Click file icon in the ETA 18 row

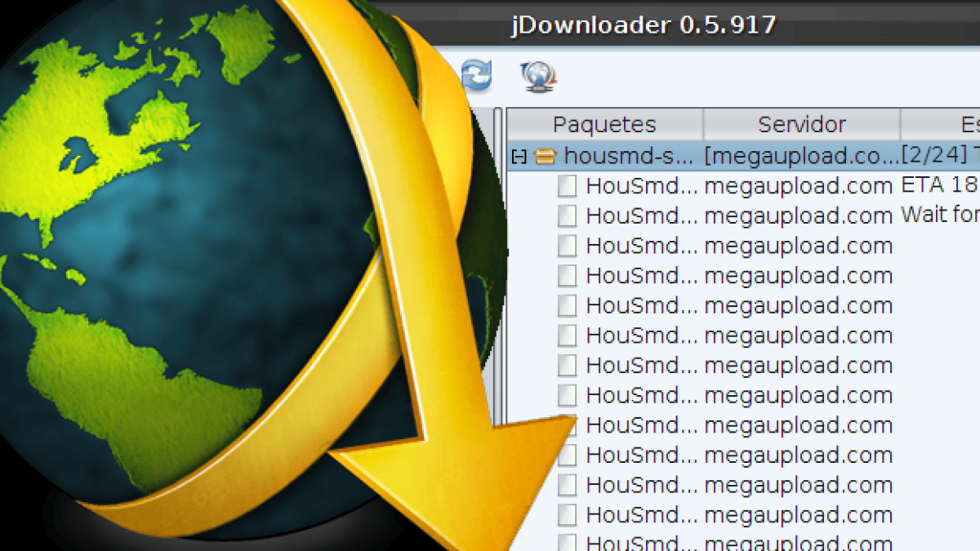coord(568,186)
